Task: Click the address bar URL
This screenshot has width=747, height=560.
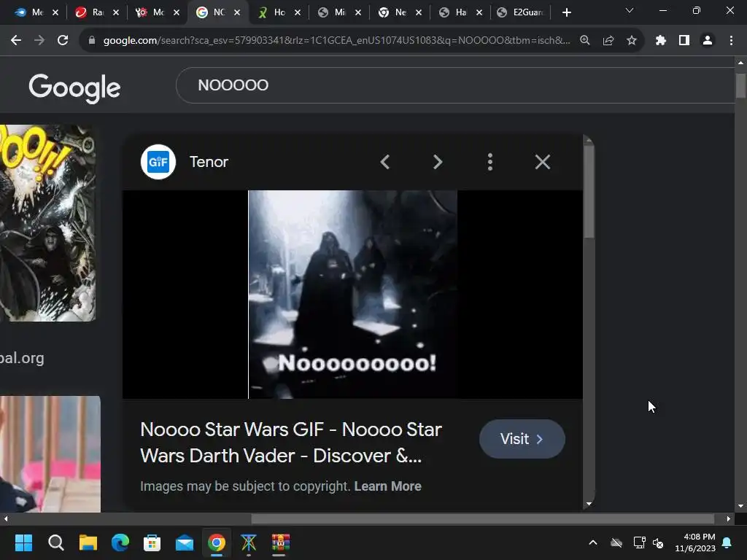Action: 336,41
